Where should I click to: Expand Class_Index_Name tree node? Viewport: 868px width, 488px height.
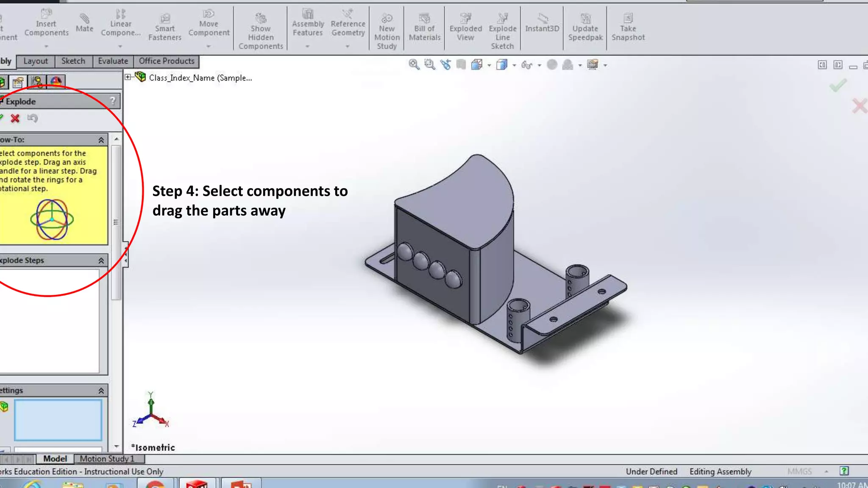point(128,77)
